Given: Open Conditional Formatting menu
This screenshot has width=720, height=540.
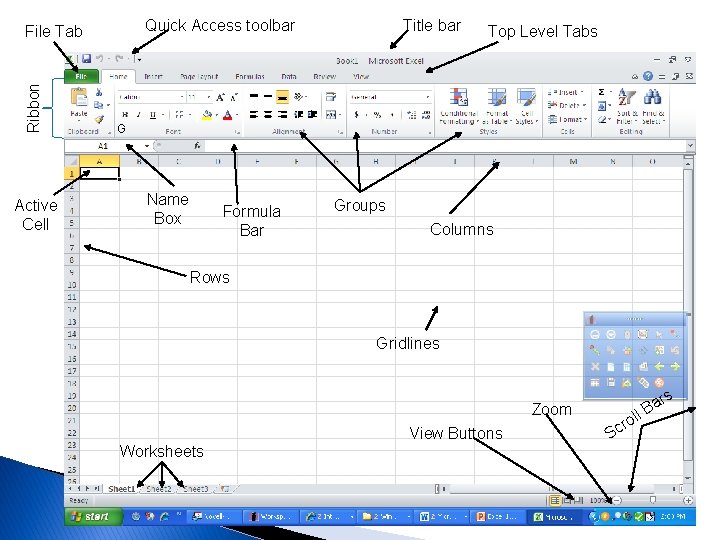Looking at the screenshot, I should click(x=459, y=107).
